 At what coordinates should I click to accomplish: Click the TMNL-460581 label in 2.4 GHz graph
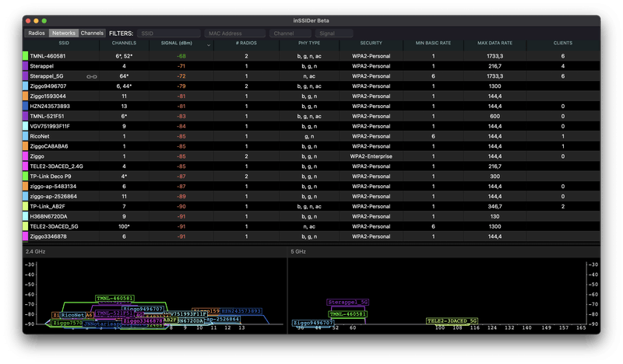pyautogui.click(x=114, y=298)
